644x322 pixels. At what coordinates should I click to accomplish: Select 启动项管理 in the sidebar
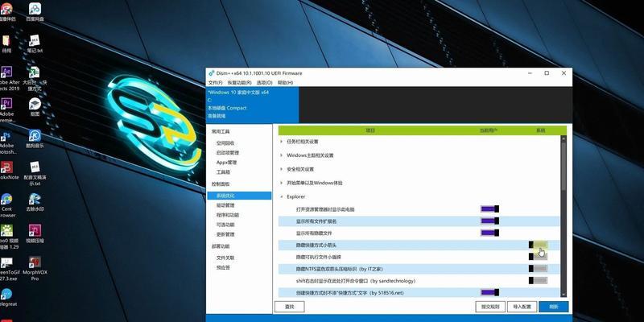228,153
